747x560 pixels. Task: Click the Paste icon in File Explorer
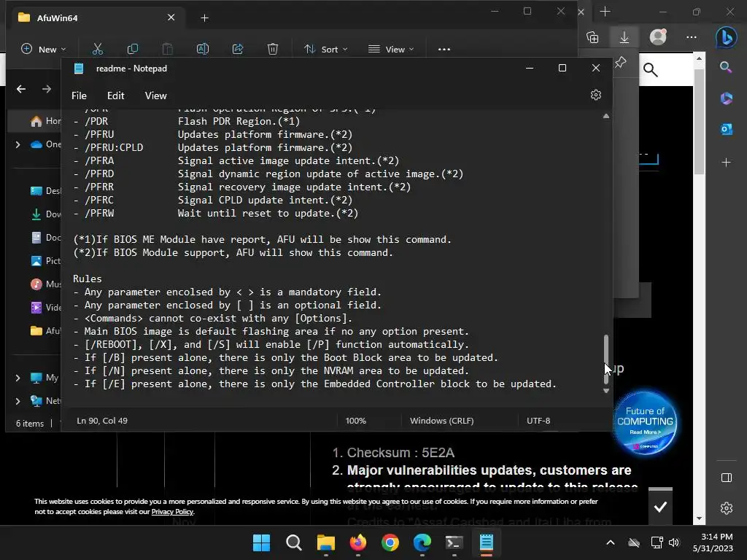[x=167, y=49]
